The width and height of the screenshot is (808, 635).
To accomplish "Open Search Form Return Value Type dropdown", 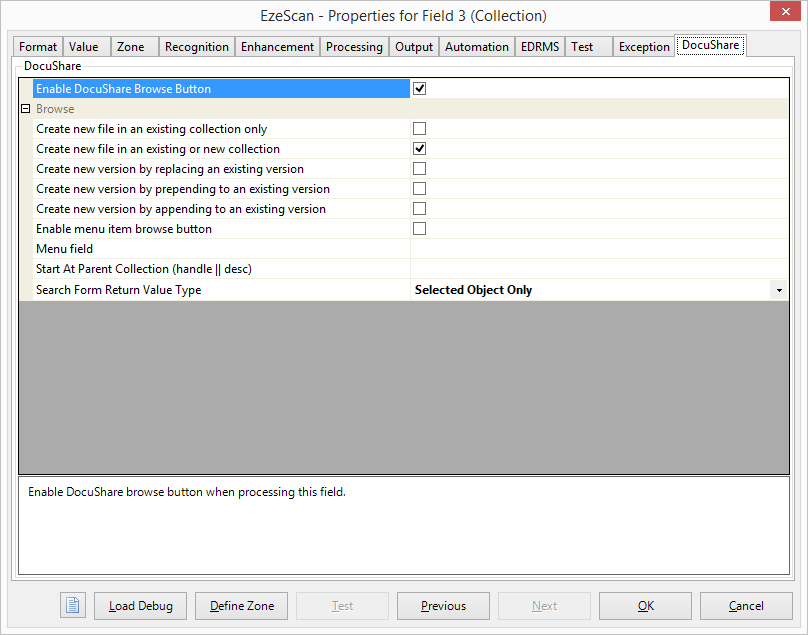I will 778,290.
